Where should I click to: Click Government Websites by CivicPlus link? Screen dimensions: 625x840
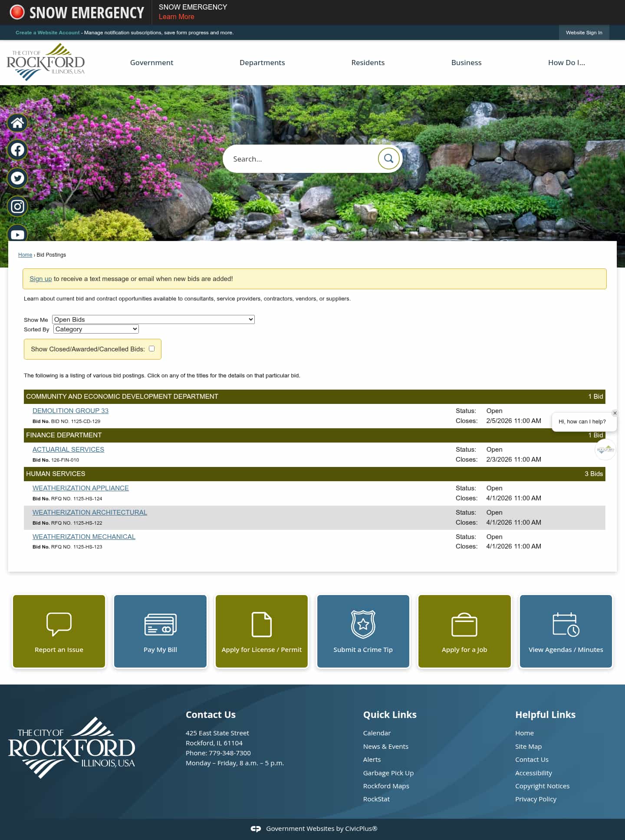click(322, 829)
